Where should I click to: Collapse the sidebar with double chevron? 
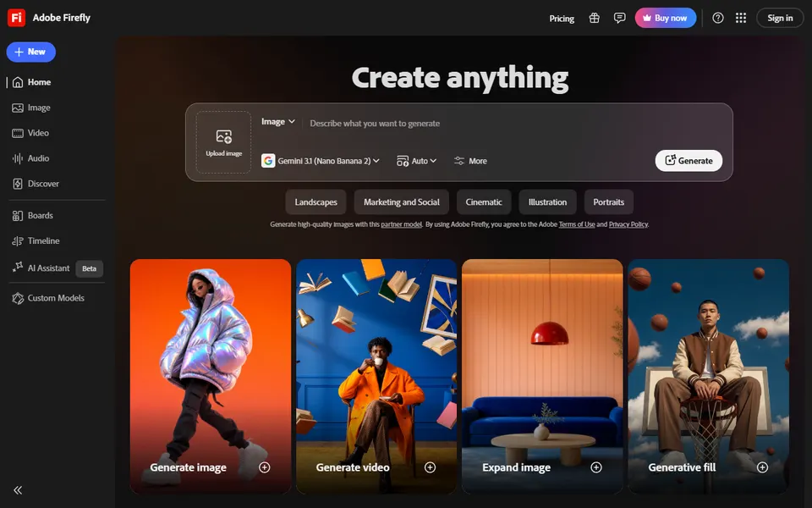coord(18,490)
